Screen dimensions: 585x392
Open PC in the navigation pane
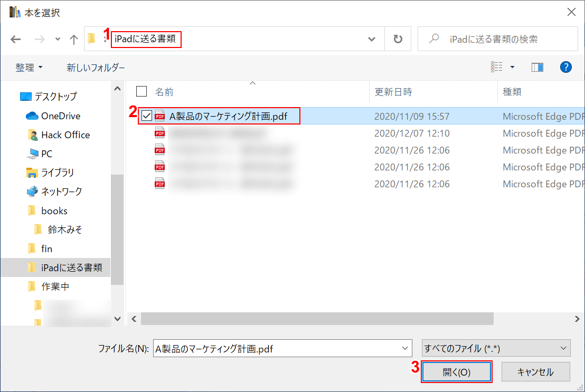46,154
